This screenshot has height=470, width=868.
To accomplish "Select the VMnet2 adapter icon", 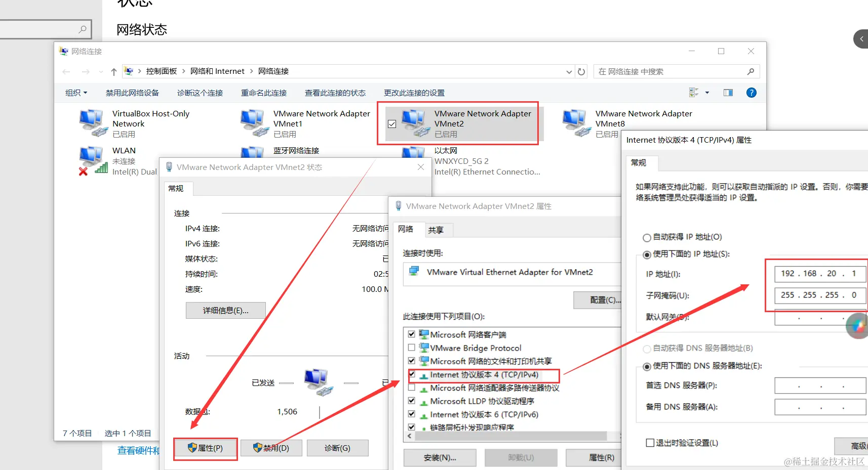I will click(415, 123).
